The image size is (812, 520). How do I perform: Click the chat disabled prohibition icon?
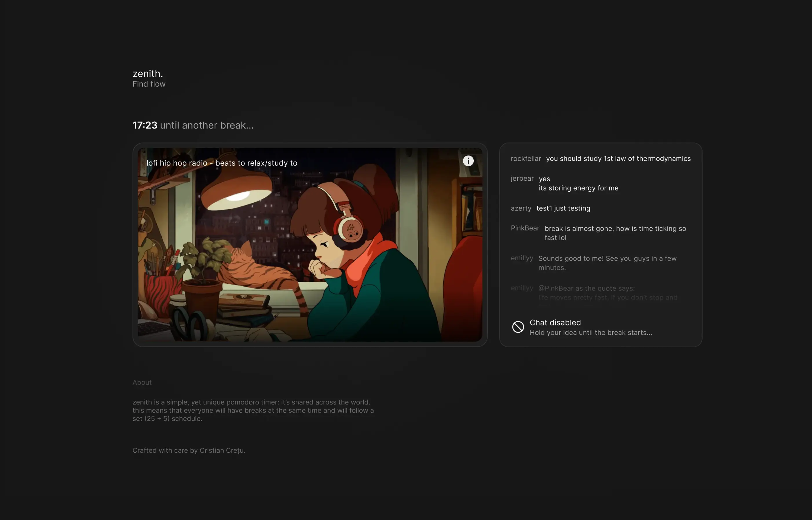[x=518, y=327]
